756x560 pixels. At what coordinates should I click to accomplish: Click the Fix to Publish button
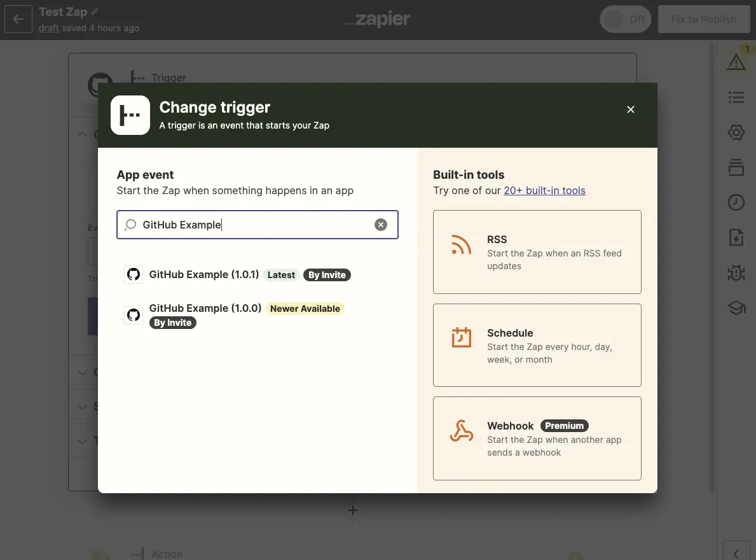point(703,19)
